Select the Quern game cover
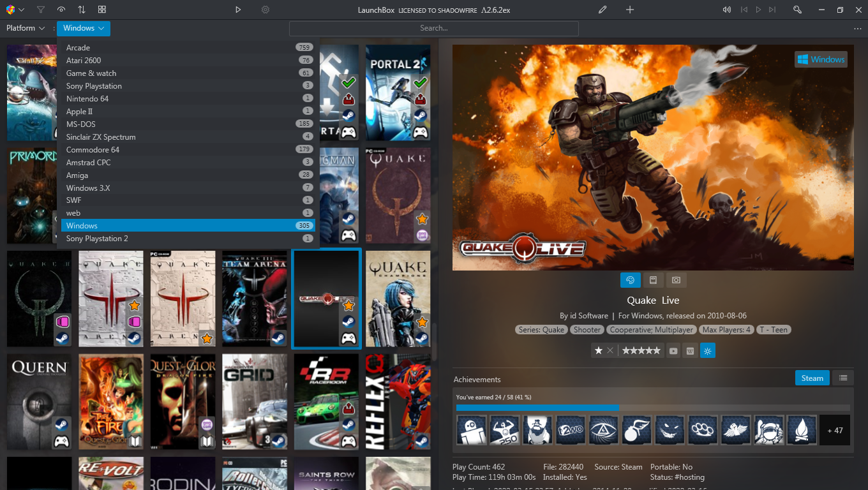 39,402
